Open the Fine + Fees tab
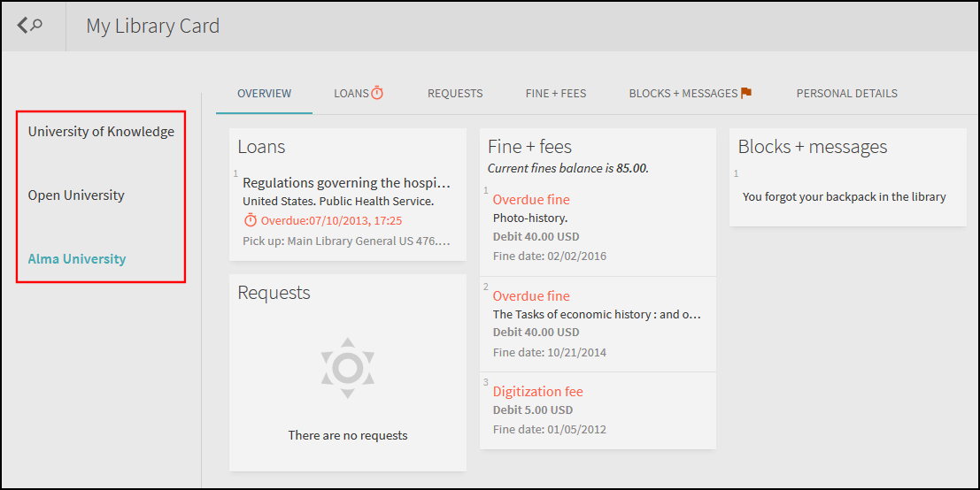Viewport: 980px width, 490px height. pos(555,93)
